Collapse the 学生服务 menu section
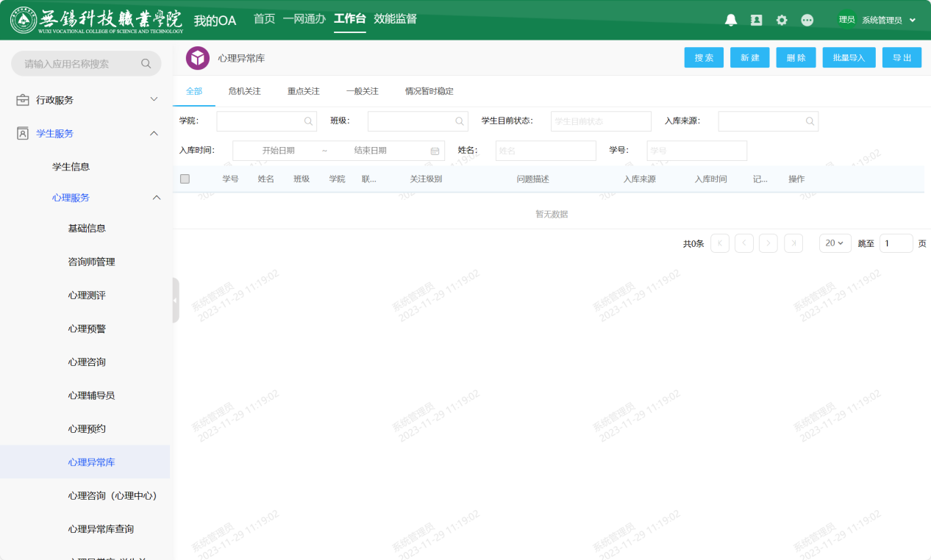This screenshot has width=931, height=560. pyautogui.click(x=154, y=133)
